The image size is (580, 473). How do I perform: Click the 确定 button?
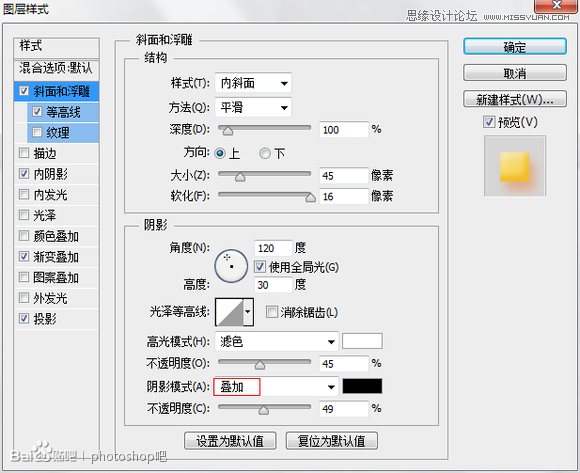tap(515, 47)
